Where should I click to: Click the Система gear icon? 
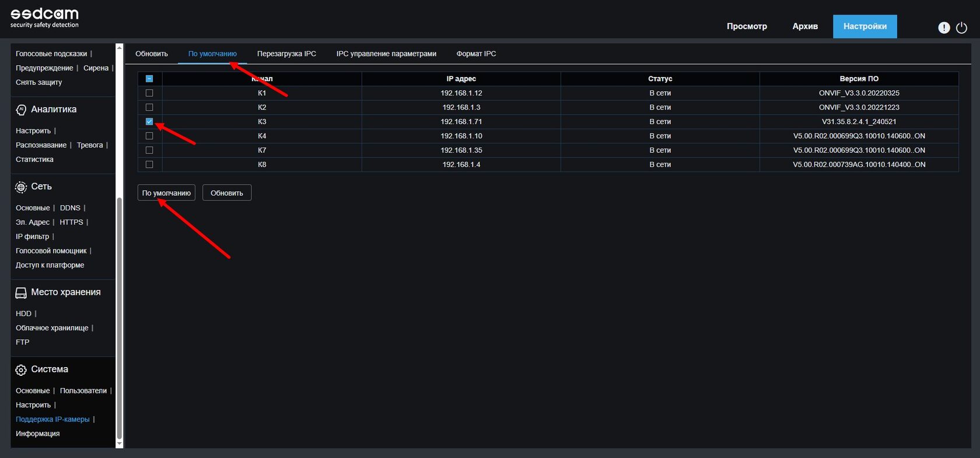[x=21, y=370]
